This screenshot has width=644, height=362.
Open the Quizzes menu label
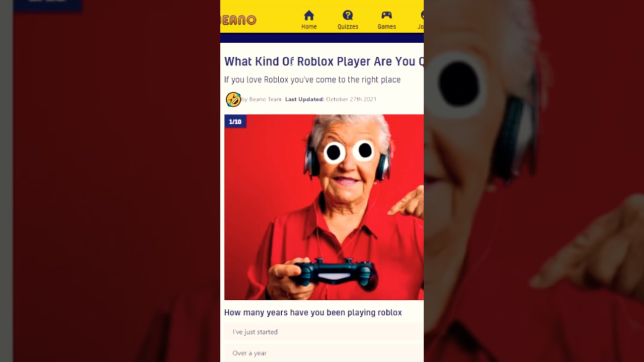point(348,27)
